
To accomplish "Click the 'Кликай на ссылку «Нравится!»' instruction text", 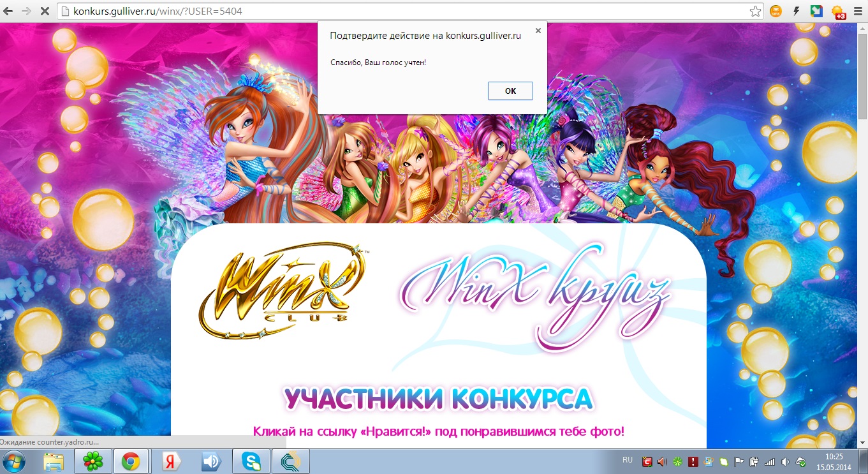I will point(439,432).
